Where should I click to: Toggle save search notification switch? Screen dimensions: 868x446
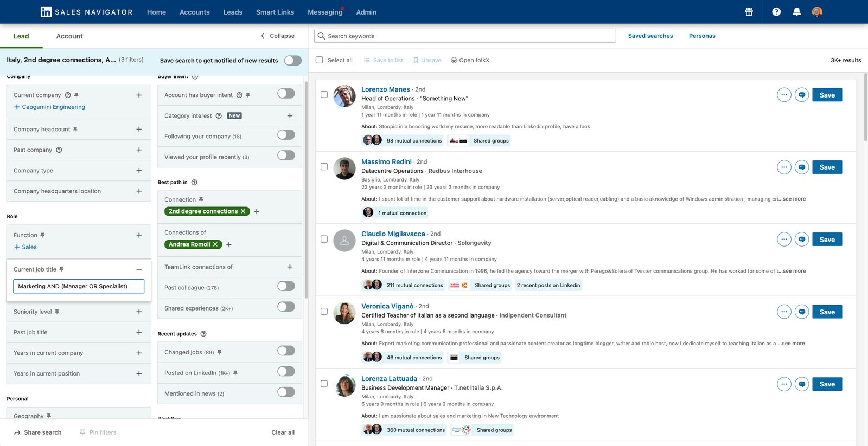pyautogui.click(x=293, y=60)
